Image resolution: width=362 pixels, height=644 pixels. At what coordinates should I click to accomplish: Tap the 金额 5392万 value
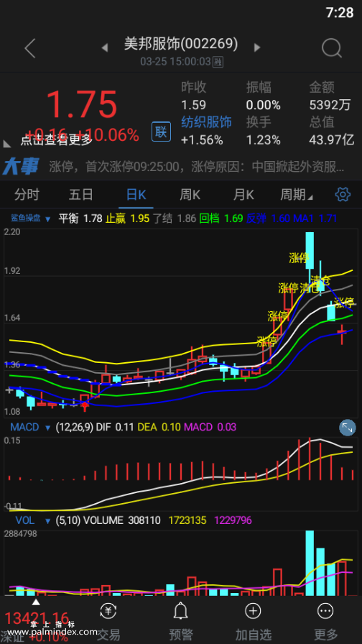330,105
